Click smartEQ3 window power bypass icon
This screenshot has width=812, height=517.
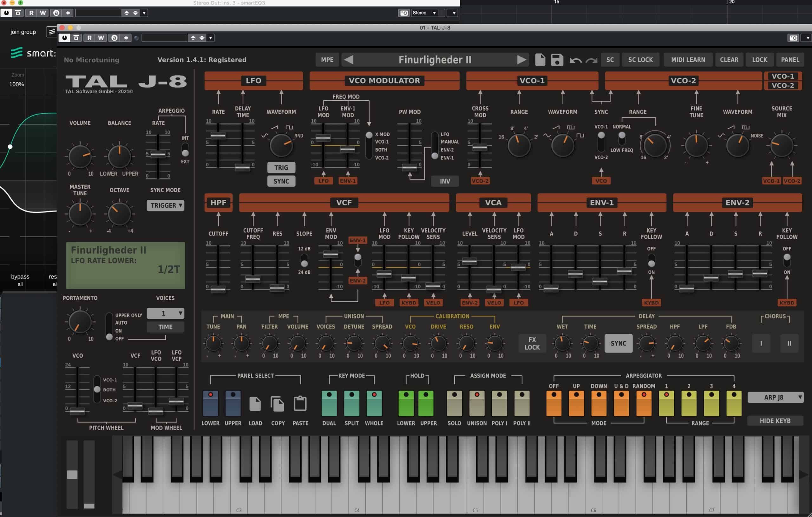(6, 13)
